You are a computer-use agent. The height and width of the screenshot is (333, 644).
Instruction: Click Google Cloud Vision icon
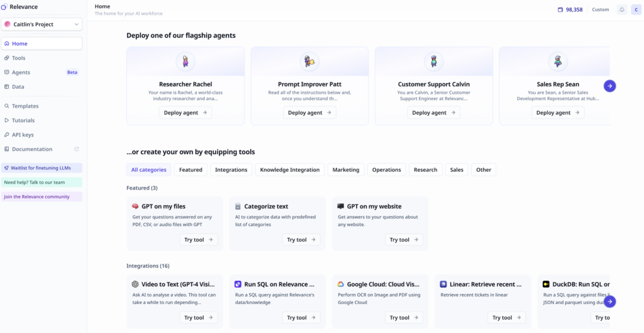coord(340,284)
